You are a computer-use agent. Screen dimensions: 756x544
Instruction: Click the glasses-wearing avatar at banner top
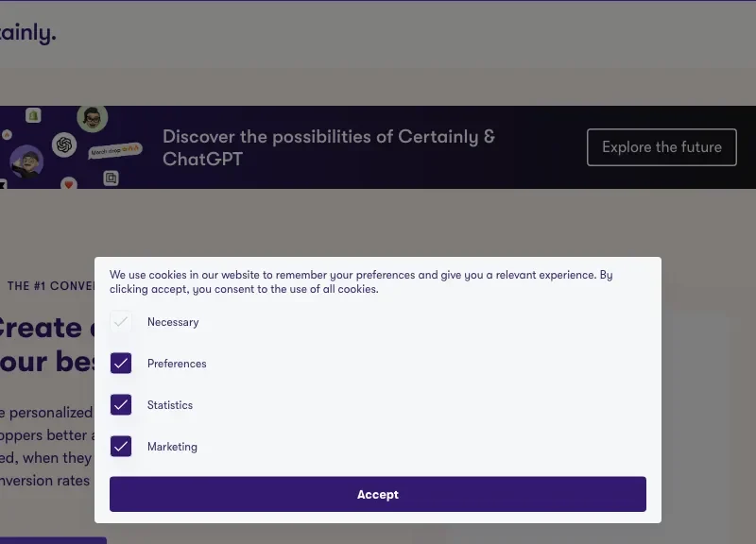tap(93, 118)
